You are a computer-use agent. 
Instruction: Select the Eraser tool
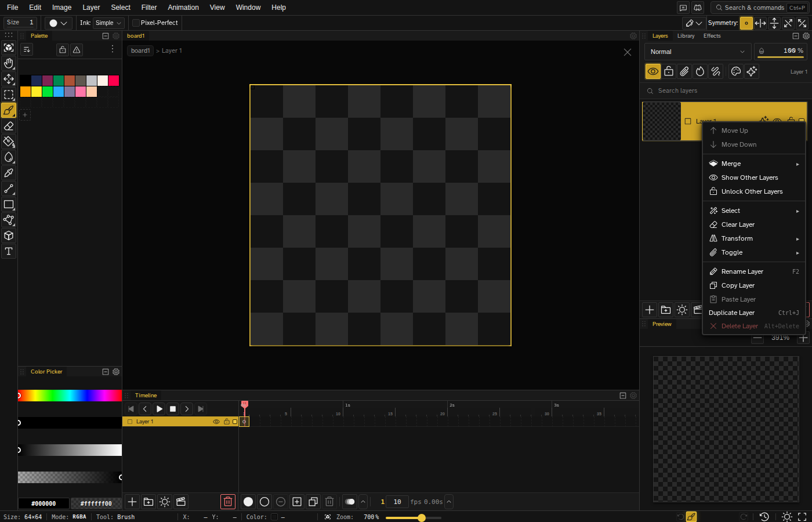click(x=9, y=126)
